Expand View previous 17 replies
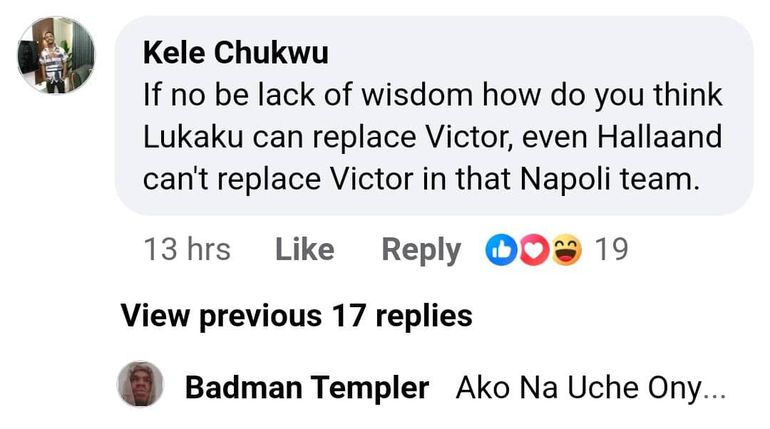 tap(296, 316)
